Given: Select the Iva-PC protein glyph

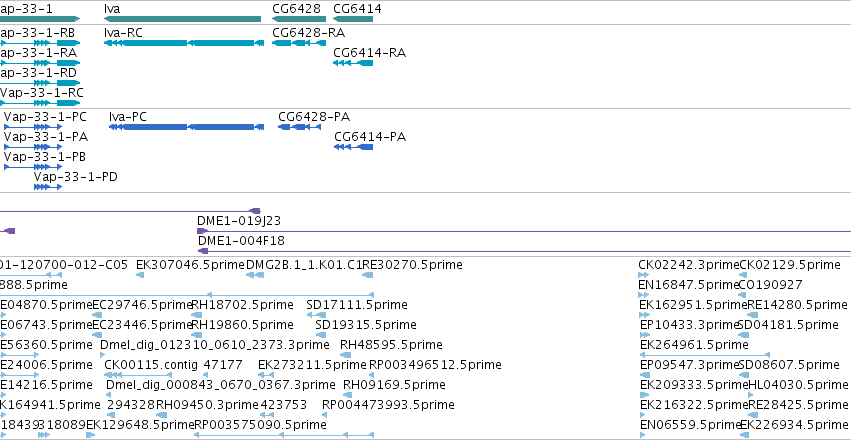Looking at the screenshot, I should pos(186,127).
